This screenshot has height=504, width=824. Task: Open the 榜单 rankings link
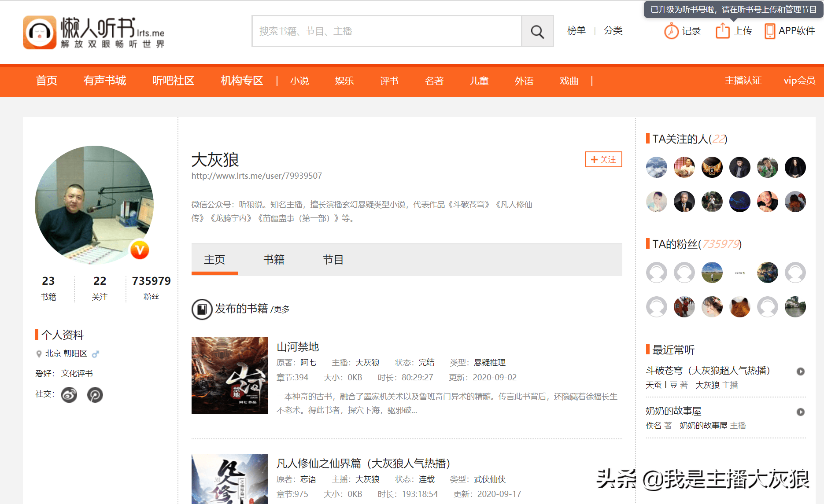pyautogui.click(x=576, y=31)
